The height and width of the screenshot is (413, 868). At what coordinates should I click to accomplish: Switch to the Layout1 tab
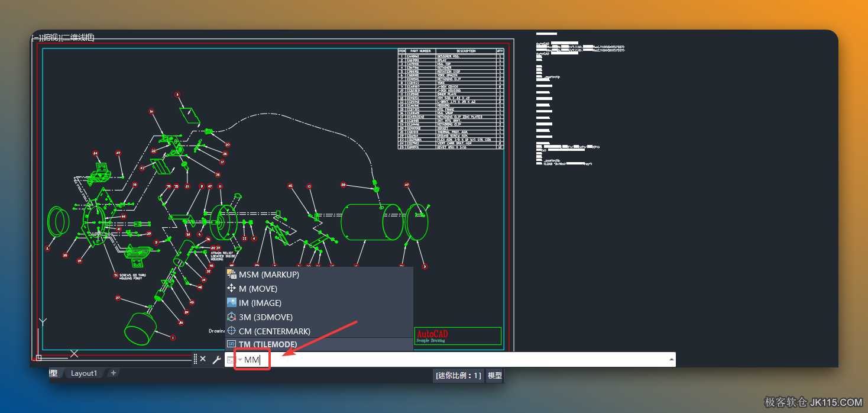(84, 373)
